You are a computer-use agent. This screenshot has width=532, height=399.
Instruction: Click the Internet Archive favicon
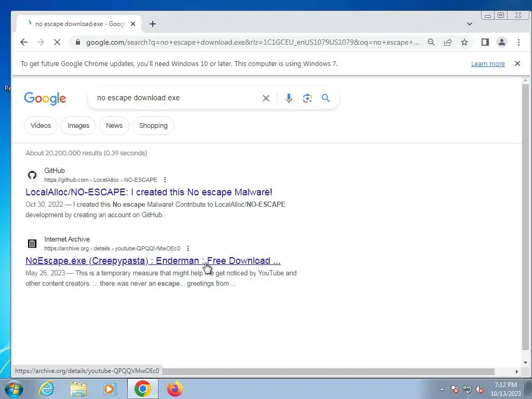coord(32,244)
